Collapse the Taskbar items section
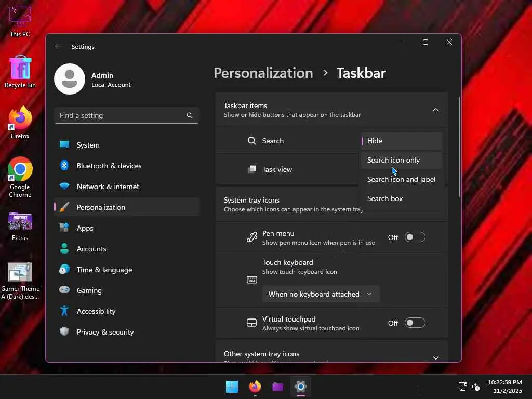Viewport: 532px width, 399px height. pos(436,110)
